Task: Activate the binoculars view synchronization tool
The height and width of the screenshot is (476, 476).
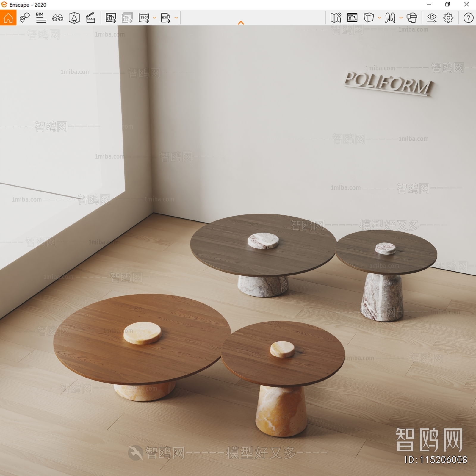Action: click(58, 18)
